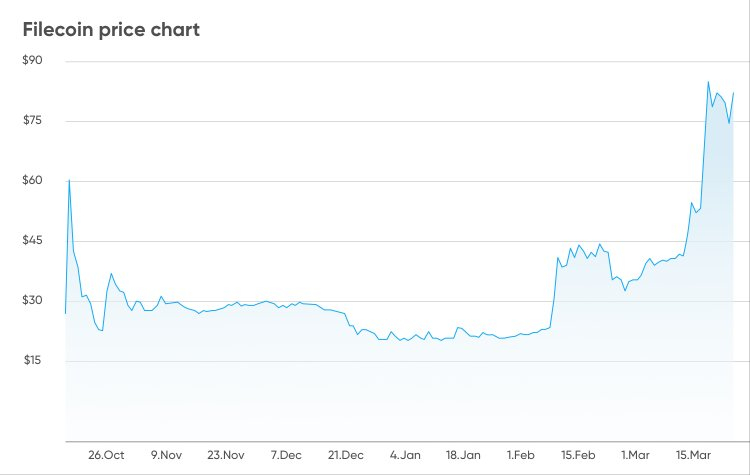This screenshot has height=475, width=750.
Task: Click the highest March peak on the line
Action: [x=708, y=83]
